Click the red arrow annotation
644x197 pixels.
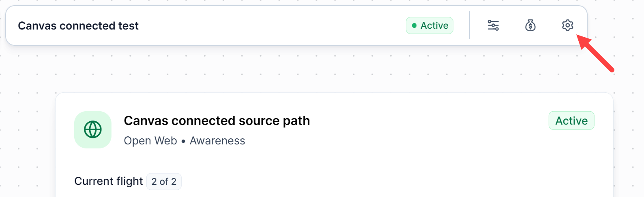[596, 54]
